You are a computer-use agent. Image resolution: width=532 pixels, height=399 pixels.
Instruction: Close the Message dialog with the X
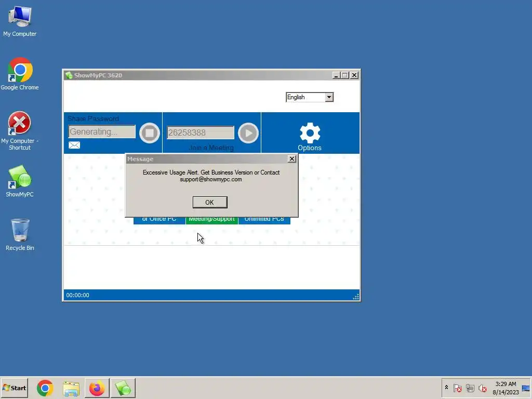pyautogui.click(x=292, y=159)
